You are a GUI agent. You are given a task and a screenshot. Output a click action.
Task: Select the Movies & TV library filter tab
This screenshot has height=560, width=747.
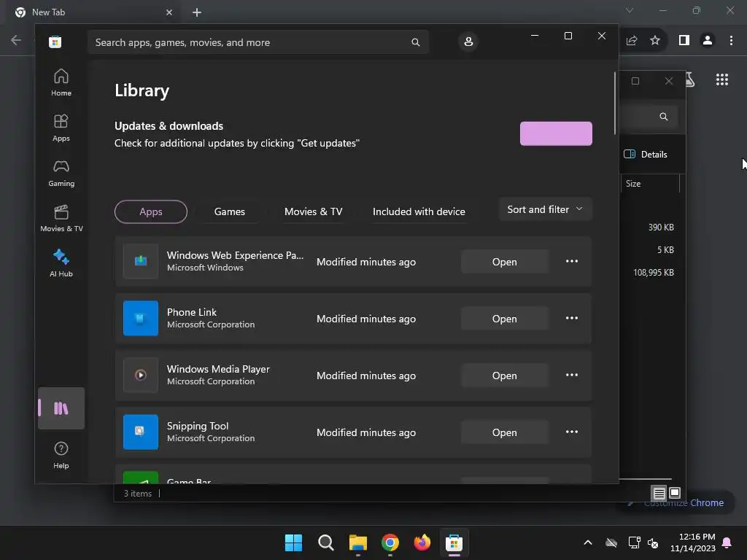click(313, 211)
